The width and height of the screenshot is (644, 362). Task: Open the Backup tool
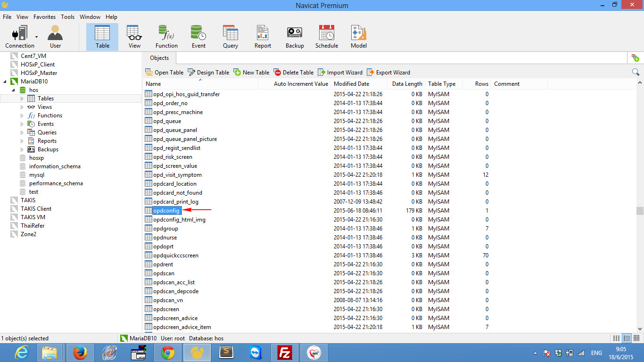point(295,33)
